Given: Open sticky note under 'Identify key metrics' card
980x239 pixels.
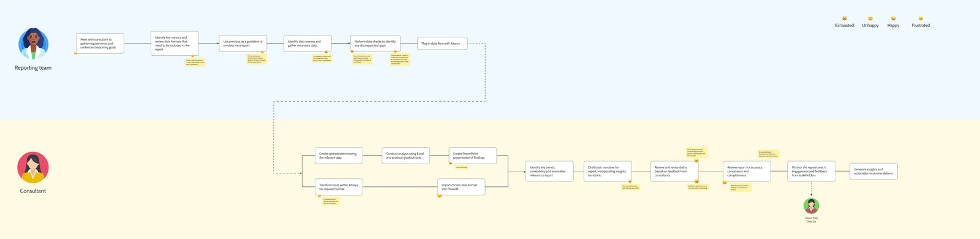Looking at the screenshot, I should 195,62.
